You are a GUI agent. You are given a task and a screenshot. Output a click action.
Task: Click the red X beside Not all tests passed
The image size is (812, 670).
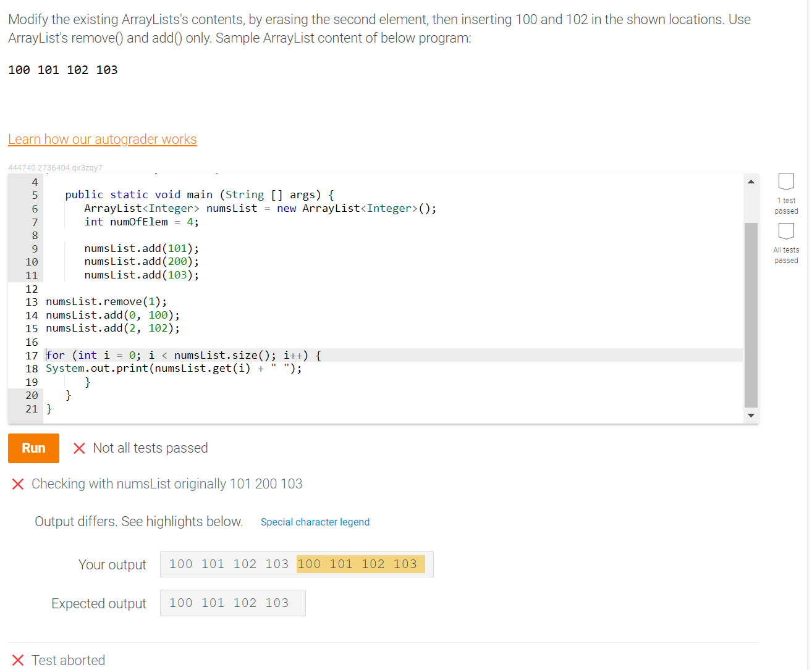tap(79, 448)
